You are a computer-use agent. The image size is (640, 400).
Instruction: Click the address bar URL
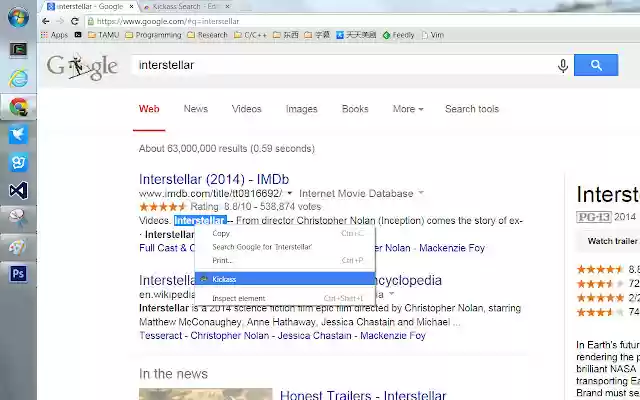169,21
